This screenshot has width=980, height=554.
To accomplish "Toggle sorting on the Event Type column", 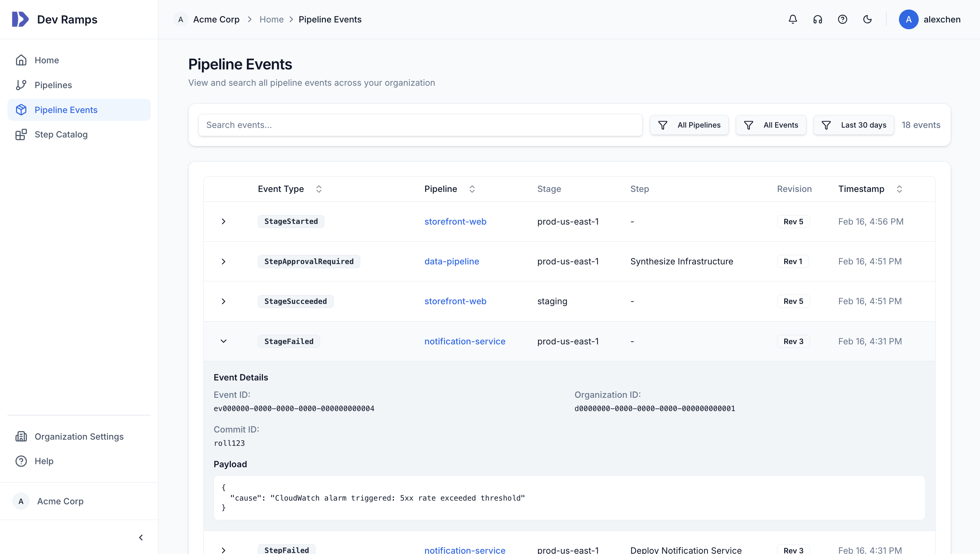I will (x=319, y=189).
